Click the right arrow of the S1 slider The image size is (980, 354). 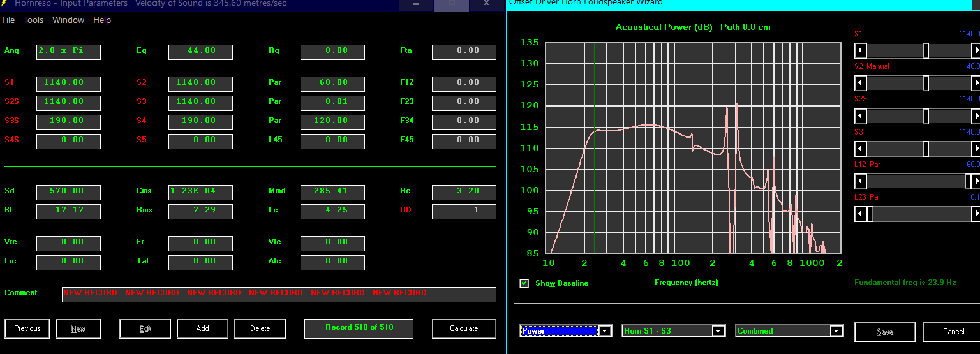pos(976,50)
